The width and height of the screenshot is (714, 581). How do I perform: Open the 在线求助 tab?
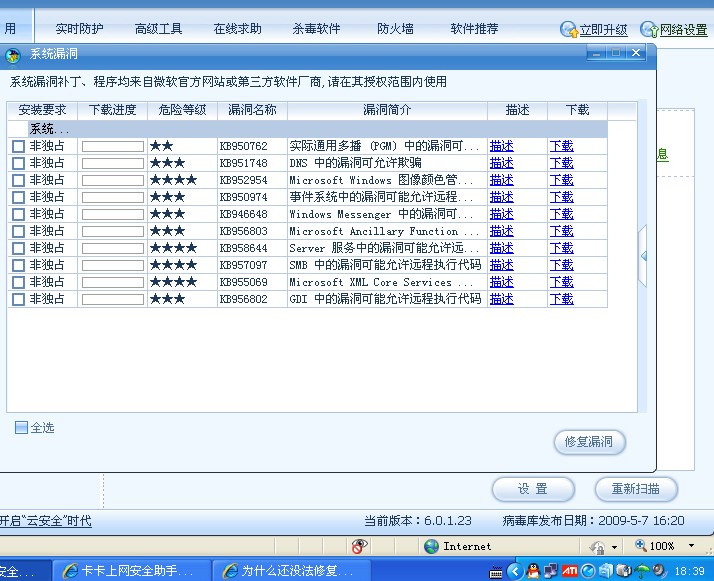pos(237,29)
